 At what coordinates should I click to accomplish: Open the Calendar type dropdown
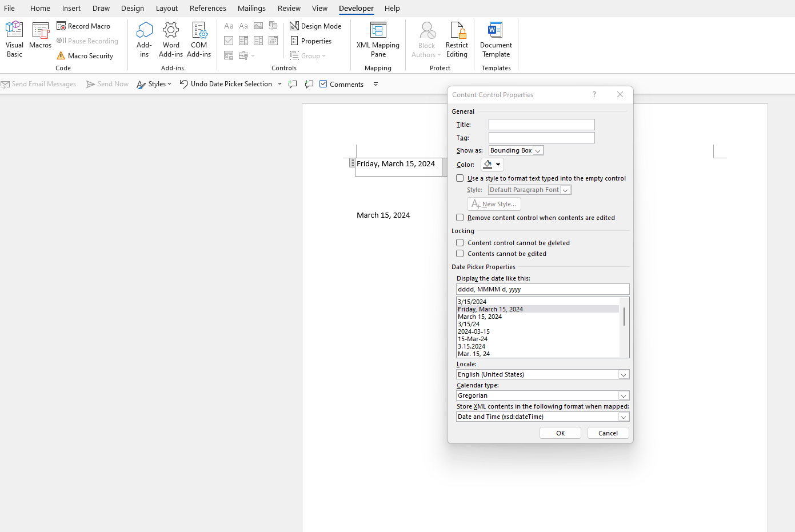[624, 395]
